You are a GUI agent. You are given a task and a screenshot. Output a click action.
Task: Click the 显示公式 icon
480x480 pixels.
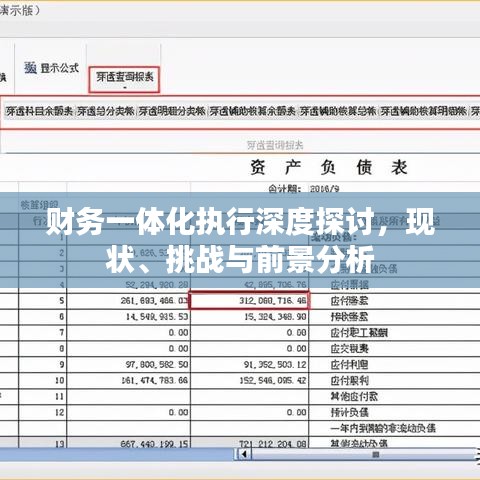click(x=30, y=68)
